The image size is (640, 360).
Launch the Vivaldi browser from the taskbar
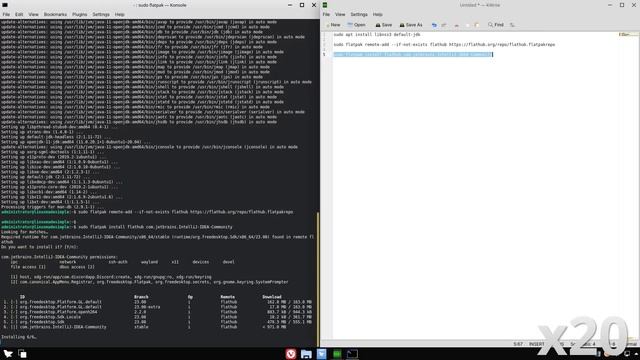click(291, 354)
